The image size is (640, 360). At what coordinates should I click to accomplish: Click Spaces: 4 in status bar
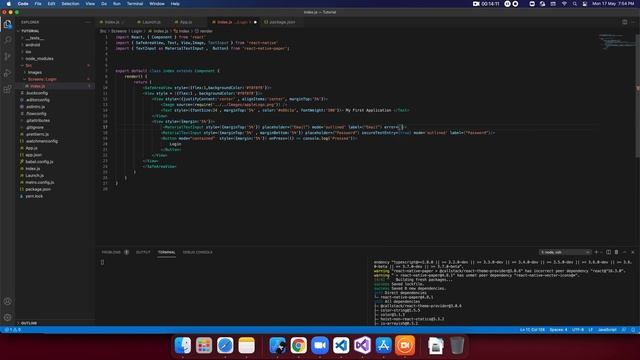558,330
